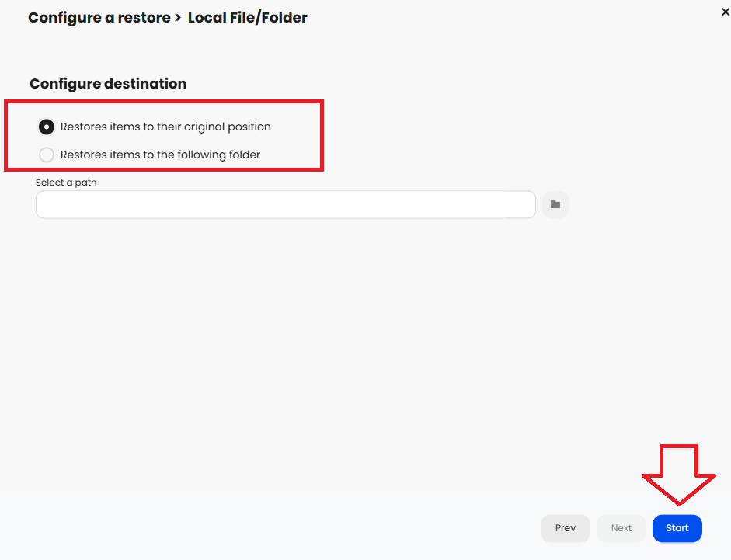Viewport: 731px width, 560px height.
Task: Choose the restore to following folder radio button
Action: [47, 155]
